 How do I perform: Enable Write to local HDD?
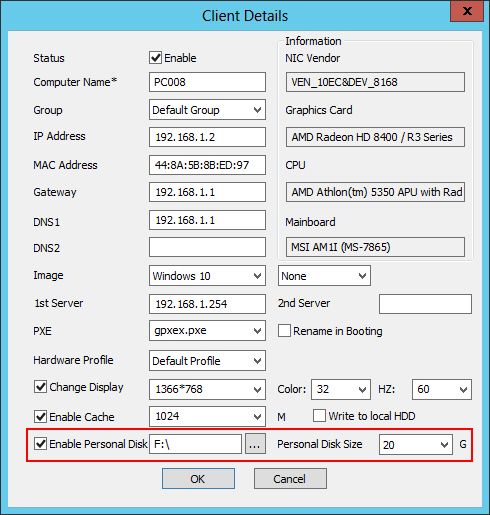click(x=319, y=416)
